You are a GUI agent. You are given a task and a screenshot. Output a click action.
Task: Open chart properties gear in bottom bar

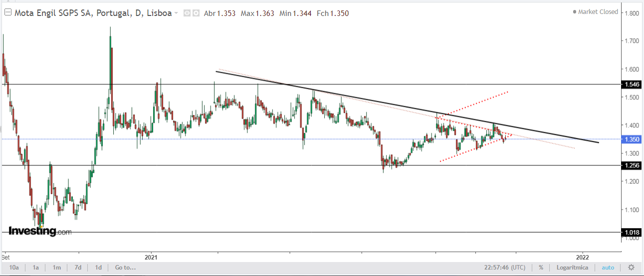click(631, 268)
